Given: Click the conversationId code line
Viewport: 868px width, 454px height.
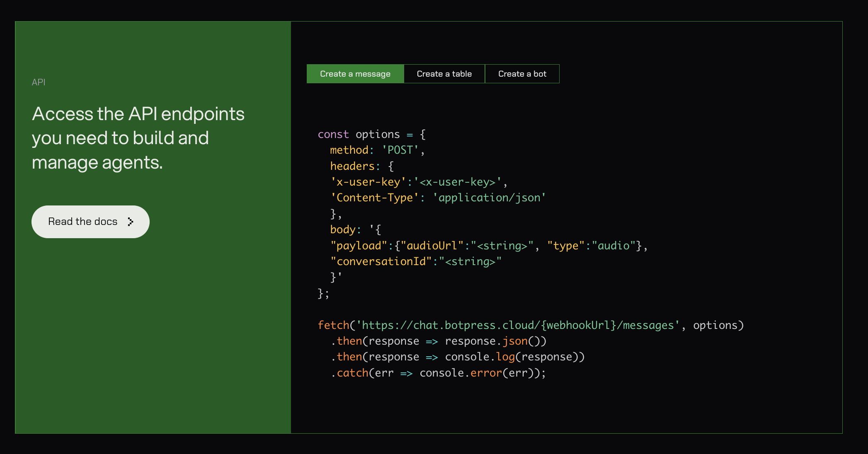Looking at the screenshot, I should 415,261.
